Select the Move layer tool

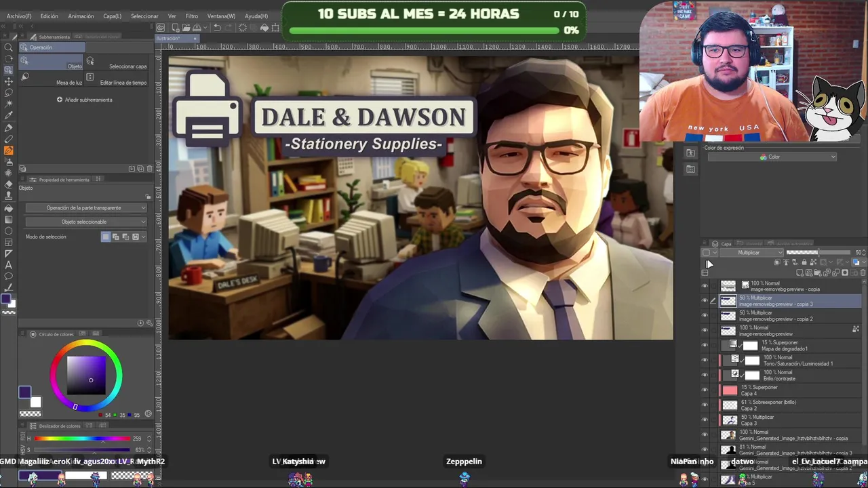click(x=9, y=81)
